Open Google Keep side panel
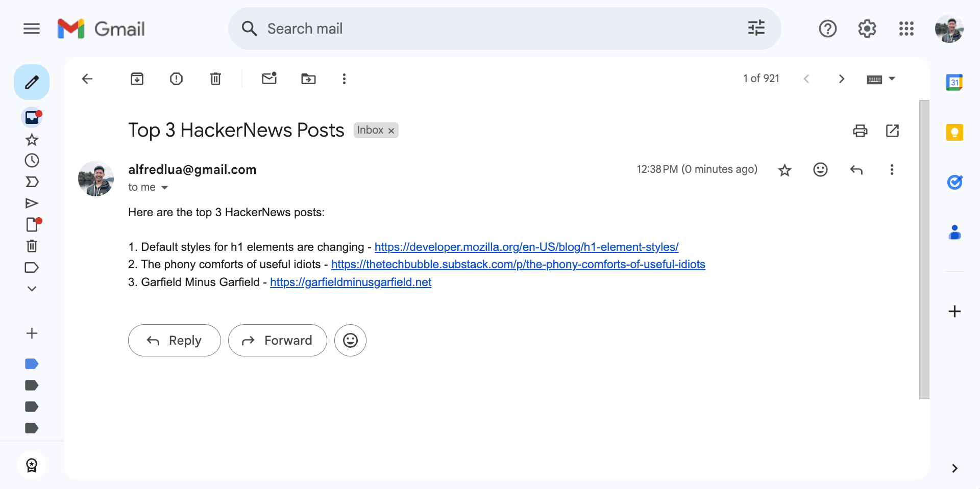980x489 pixels. click(954, 132)
